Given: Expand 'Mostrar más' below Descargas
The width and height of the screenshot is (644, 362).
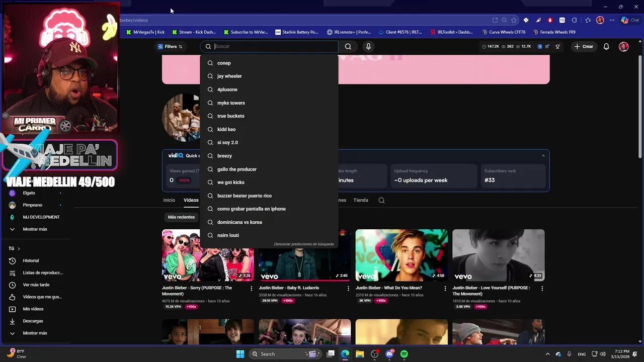Looking at the screenshot, I should click(35, 333).
